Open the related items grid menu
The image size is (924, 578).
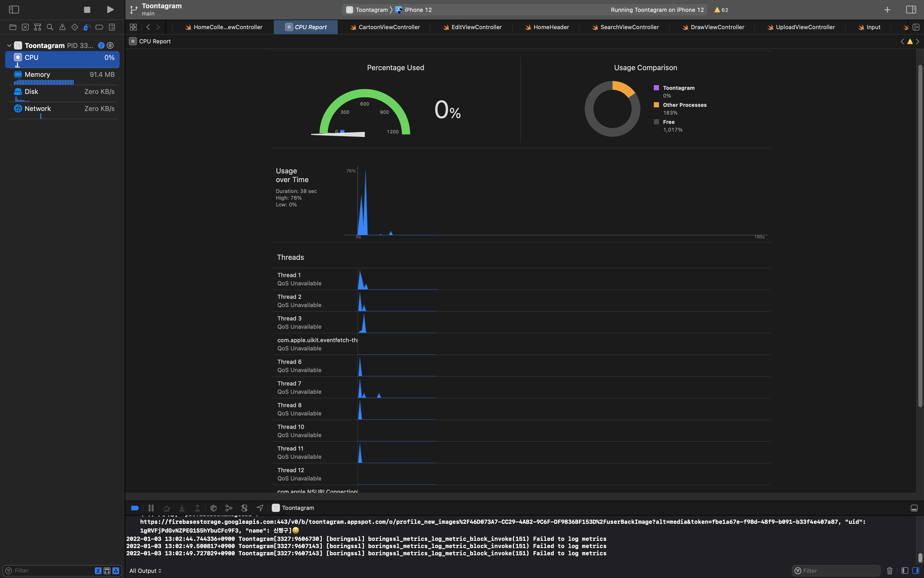[133, 27]
